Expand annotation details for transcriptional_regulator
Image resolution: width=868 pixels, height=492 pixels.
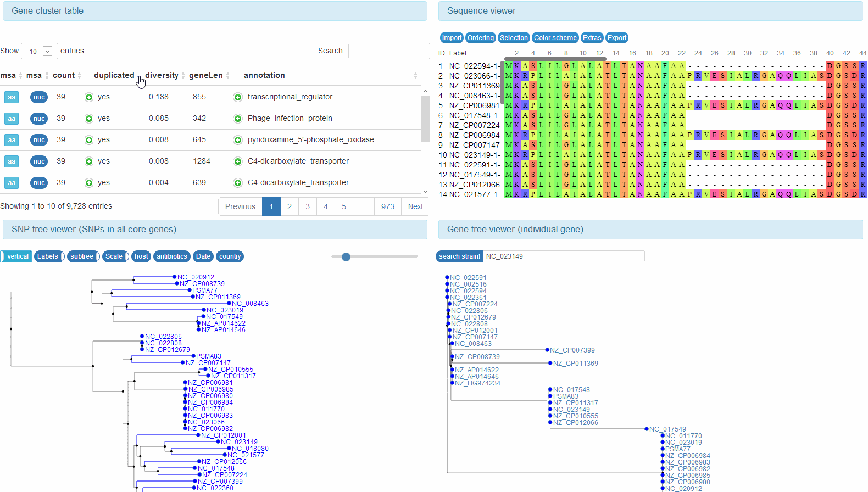238,97
